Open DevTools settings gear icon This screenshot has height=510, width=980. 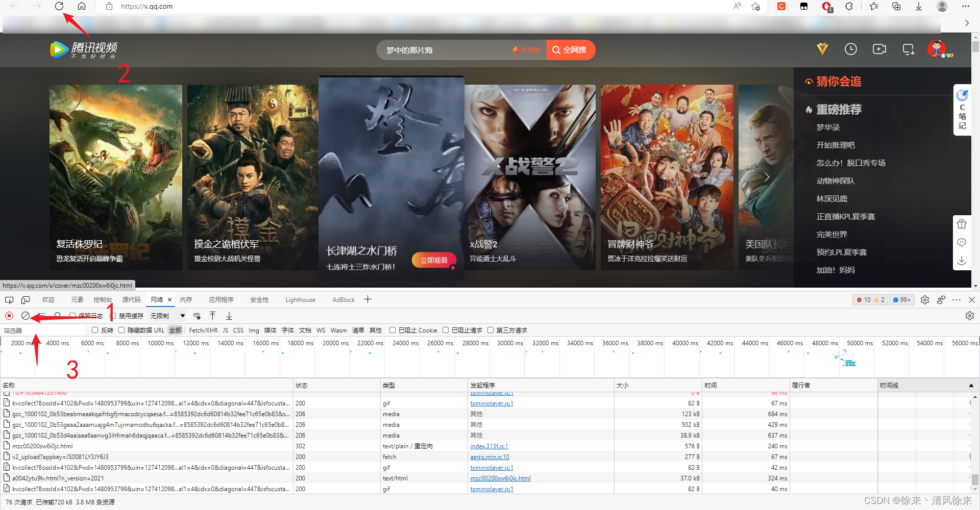[x=925, y=300]
